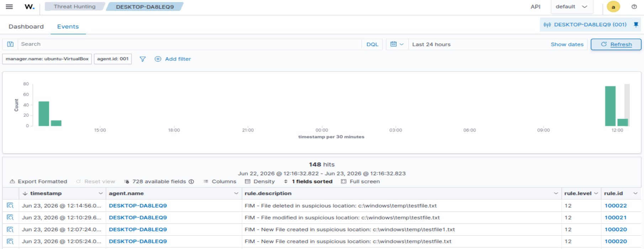The image size is (644, 249).
Task: Open rule id 100021 link
Action: tap(616, 217)
